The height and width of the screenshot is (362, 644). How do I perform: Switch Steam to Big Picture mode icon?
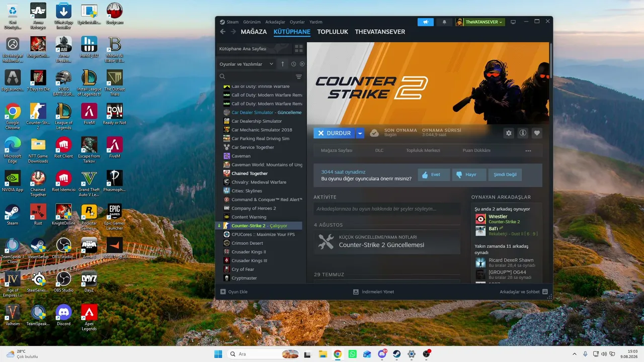coord(513,22)
